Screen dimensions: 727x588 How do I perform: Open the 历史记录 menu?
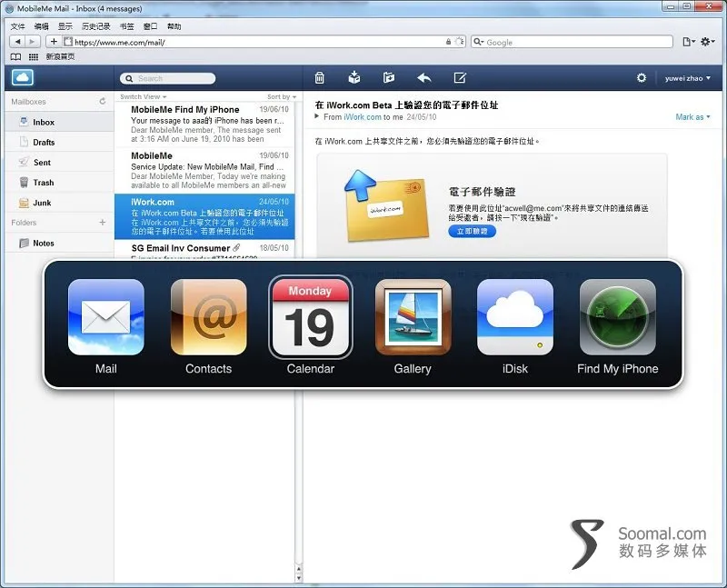point(96,26)
